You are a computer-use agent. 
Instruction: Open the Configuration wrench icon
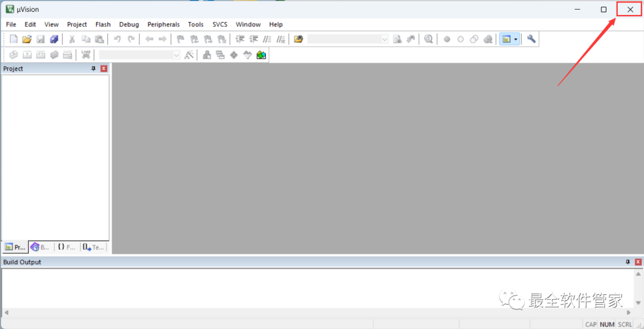[531, 39]
